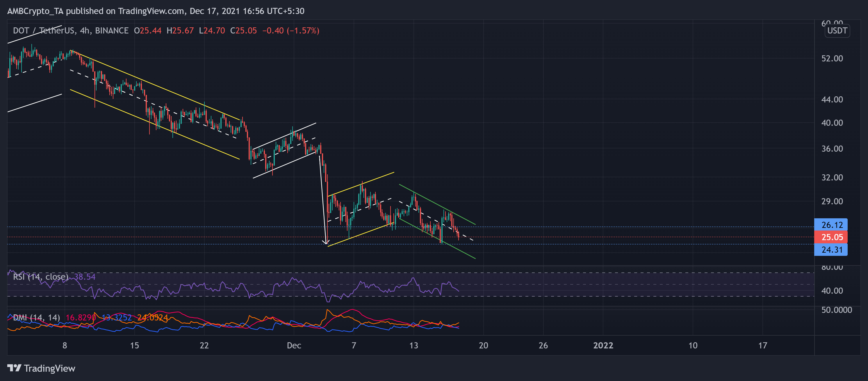
Task: Click the 8 date label on time axis
Action: 65,345
